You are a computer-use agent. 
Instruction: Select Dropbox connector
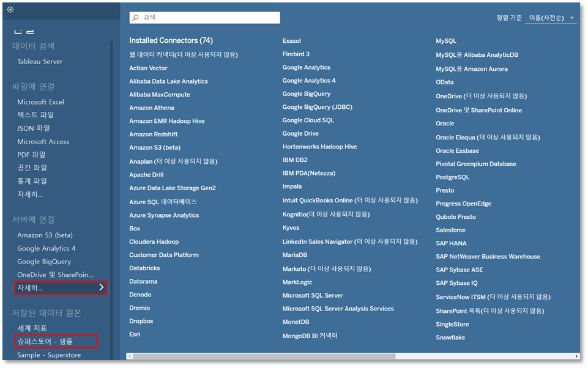pyautogui.click(x=141, y=321)
